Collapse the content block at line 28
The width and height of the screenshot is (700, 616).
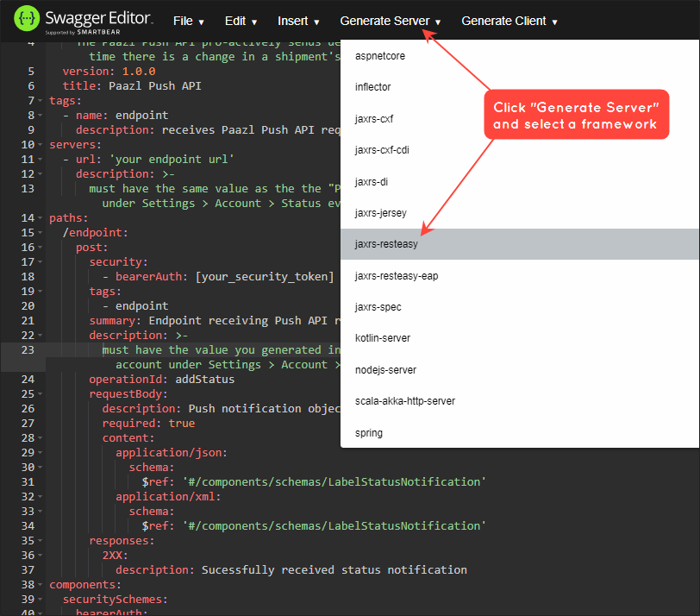coord(41,438)
